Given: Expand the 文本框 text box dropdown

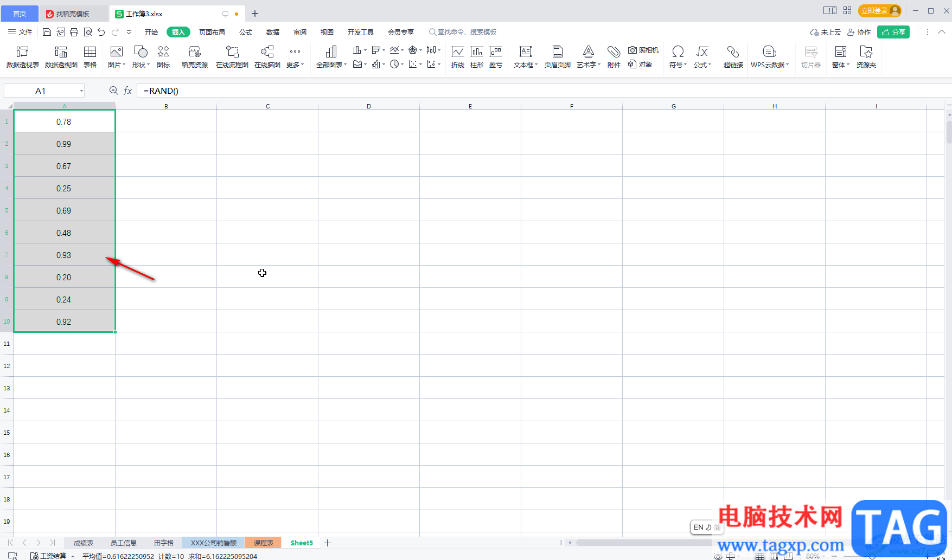Looking at the screenshot, I should (526, 65).
